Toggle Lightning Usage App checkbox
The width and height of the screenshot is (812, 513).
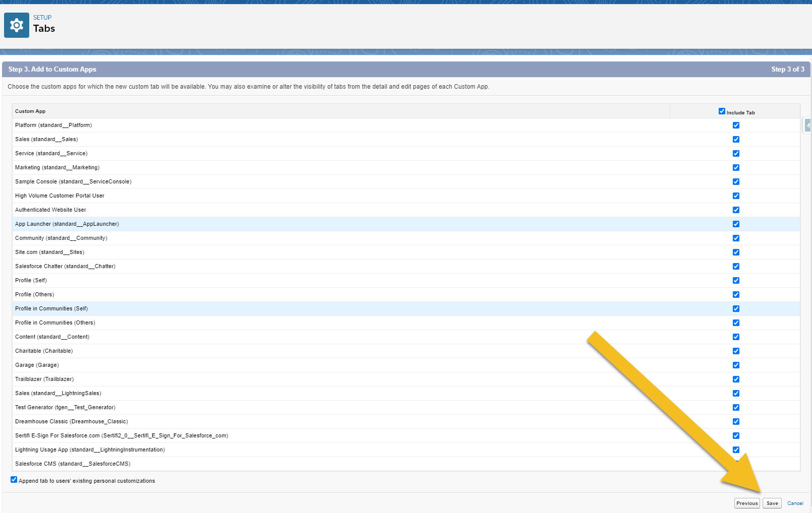pos(736,450)
